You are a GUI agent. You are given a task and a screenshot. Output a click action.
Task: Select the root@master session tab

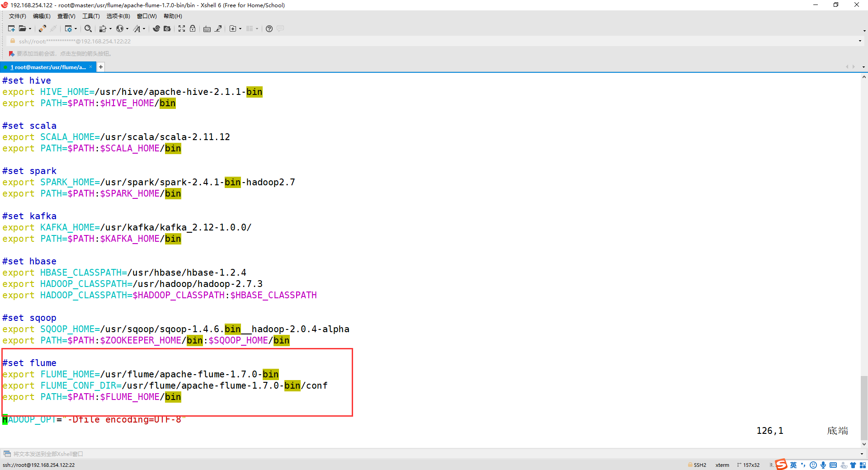click(48, 67)
